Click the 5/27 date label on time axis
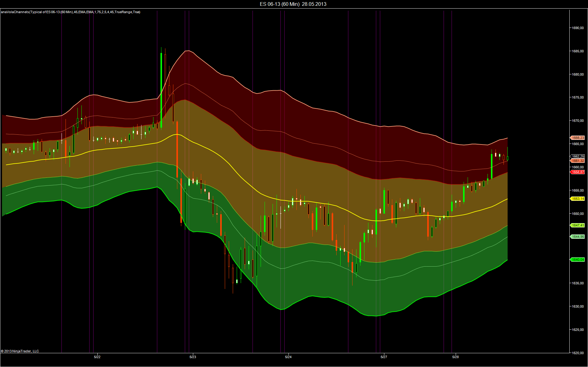Image resolution: width=588 pixels, height=367 pixels. 384,357
